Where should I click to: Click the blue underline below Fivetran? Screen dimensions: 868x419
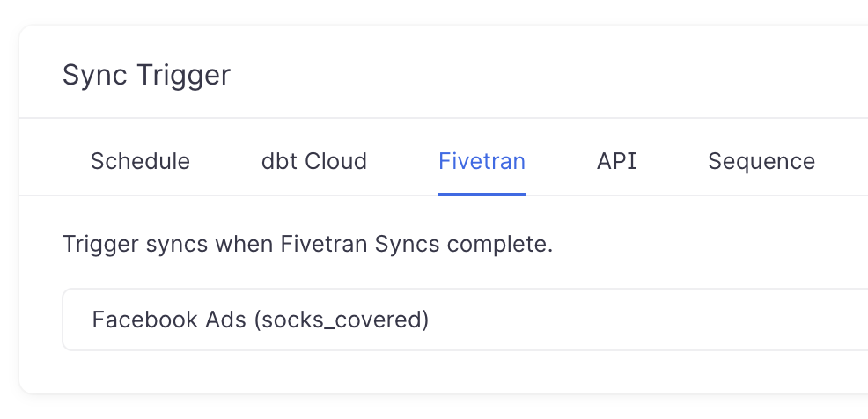482,194
